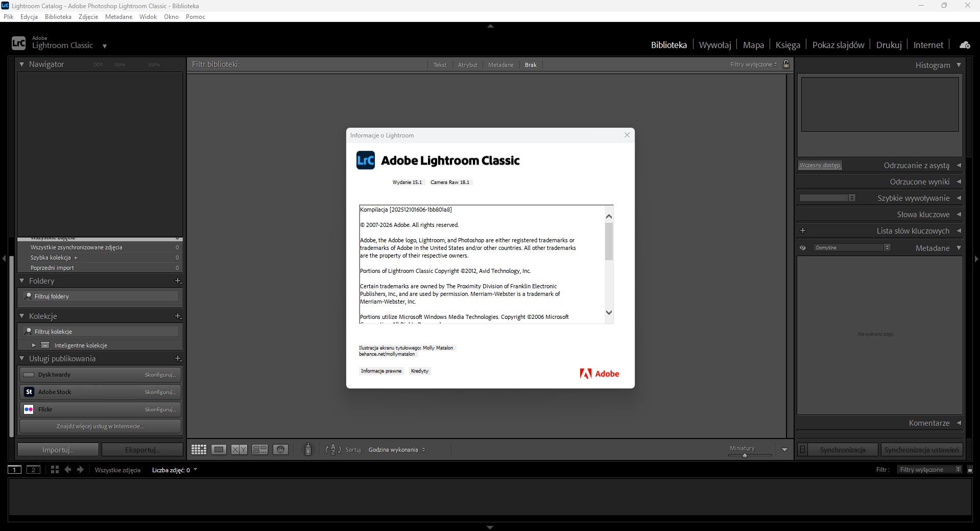Screen dimensions: 980x531
Task: Click the Filtruj foldery search field
Action: 101,296
